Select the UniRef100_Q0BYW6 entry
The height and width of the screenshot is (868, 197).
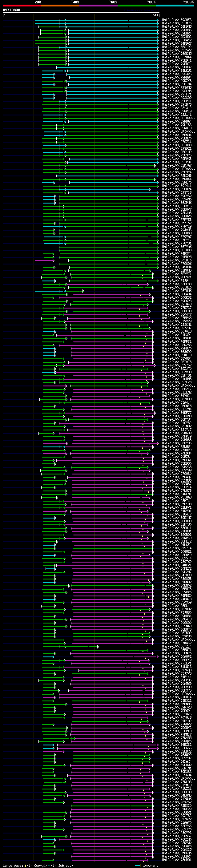coord(177,443)
